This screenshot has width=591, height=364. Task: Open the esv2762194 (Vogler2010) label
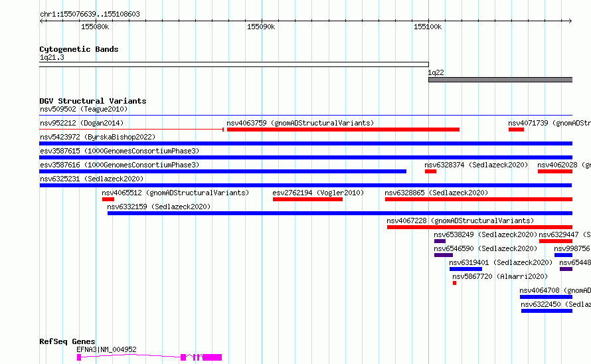tap(318, 193)
